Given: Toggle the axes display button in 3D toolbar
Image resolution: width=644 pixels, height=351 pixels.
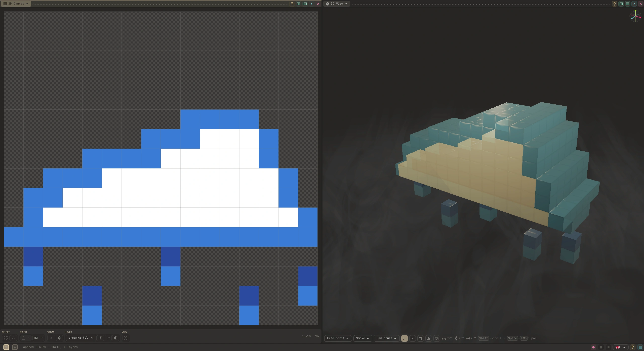Looking at the screenshot, I should point(405,338).
